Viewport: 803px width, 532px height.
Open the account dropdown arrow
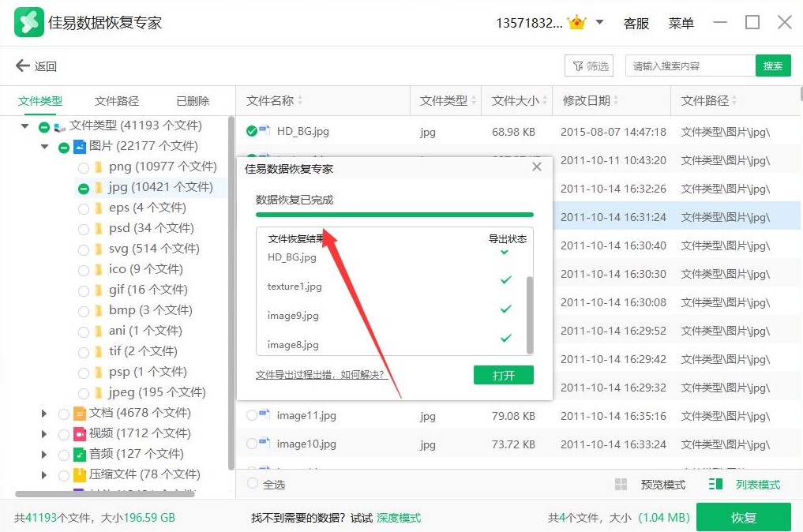(599, 23)
